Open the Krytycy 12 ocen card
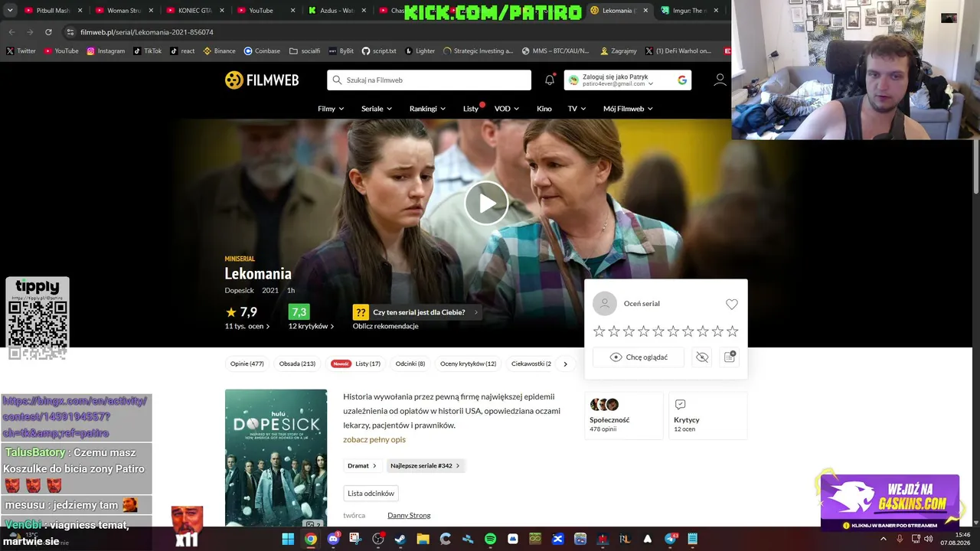Screen dimensions: 980x551 707,416
